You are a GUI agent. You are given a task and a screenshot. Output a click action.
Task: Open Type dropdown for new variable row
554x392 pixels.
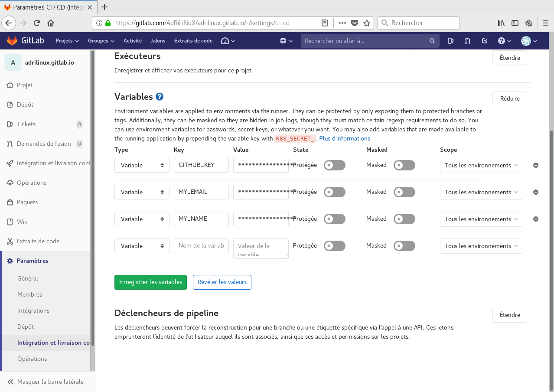pyautogui.click(x=142, y=246)
